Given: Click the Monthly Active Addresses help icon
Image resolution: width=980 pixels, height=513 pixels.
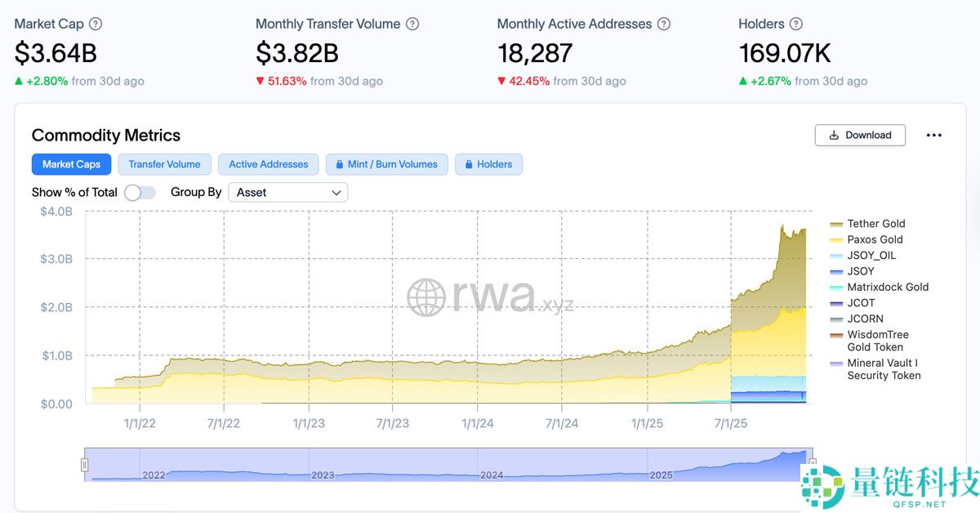Looking at the screenshot, I should 664,25.
